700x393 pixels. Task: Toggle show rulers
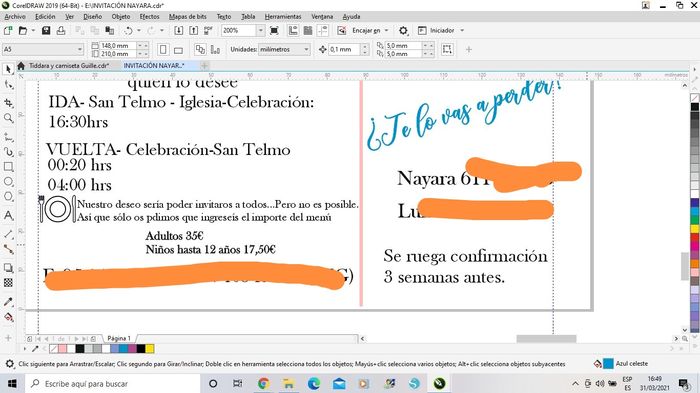(x=293, y=30)
